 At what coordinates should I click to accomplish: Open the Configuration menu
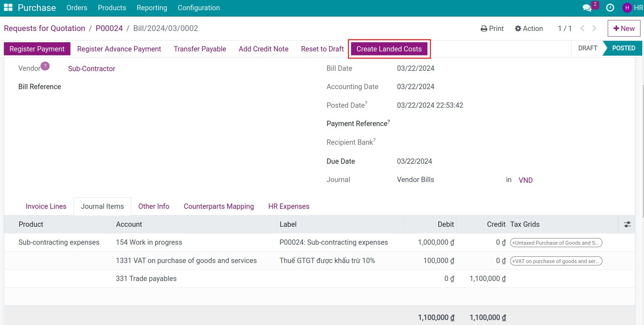click(x=199, y=8)
